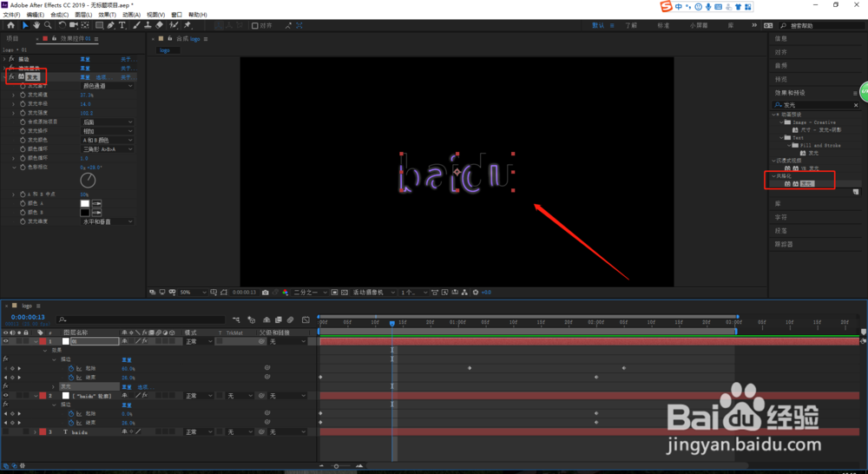This screenshot has height=474, width=868.
Task: Open the A 和 B 颜色 dropdown
Action: (108, 140)
